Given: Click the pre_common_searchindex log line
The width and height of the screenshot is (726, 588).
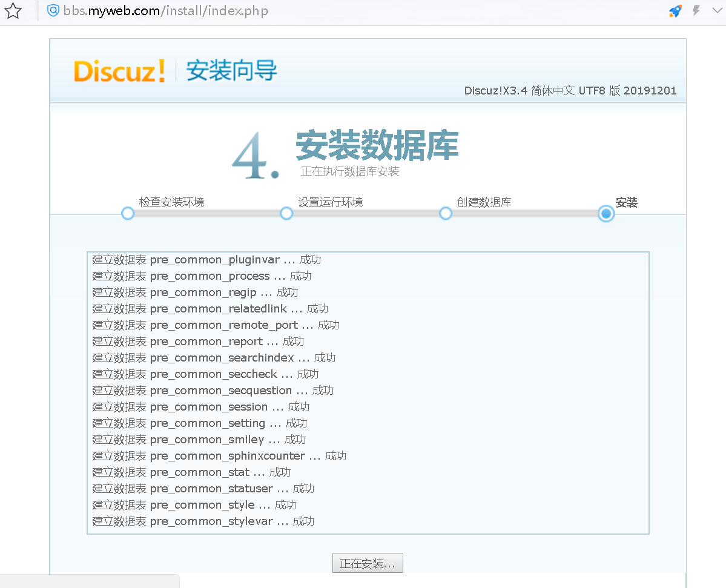Looking at the screenshot, I should click(x=214, y=358).
